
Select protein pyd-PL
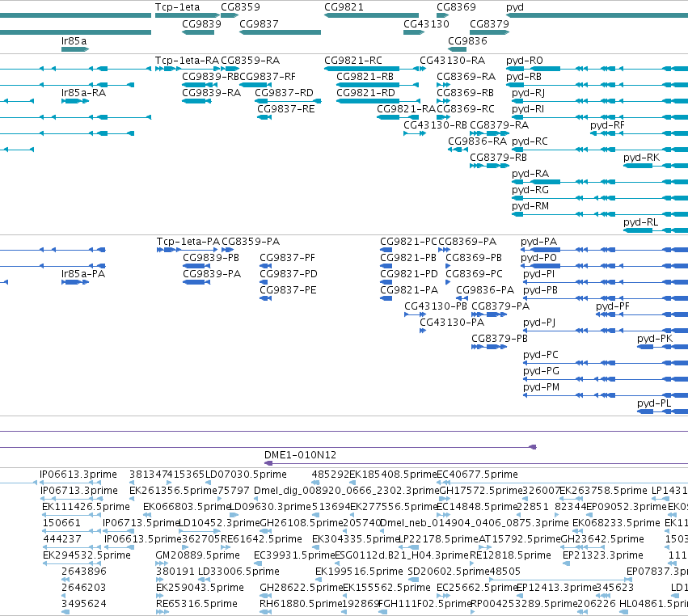(654, 403)
